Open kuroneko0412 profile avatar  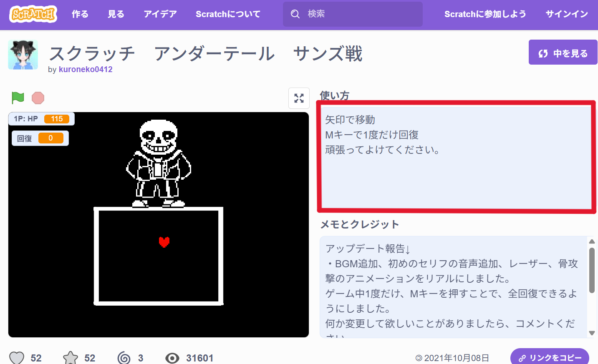[x=23, y=55]
